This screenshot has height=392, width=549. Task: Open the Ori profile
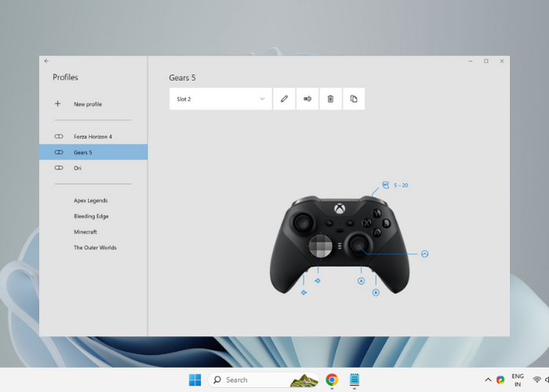[x=93, y=168]
